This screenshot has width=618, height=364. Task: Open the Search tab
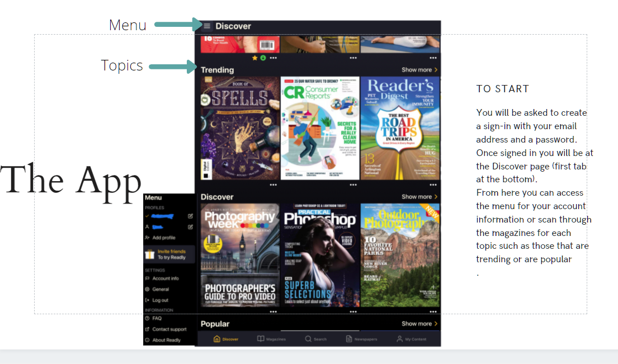click(x=315, y=339)
